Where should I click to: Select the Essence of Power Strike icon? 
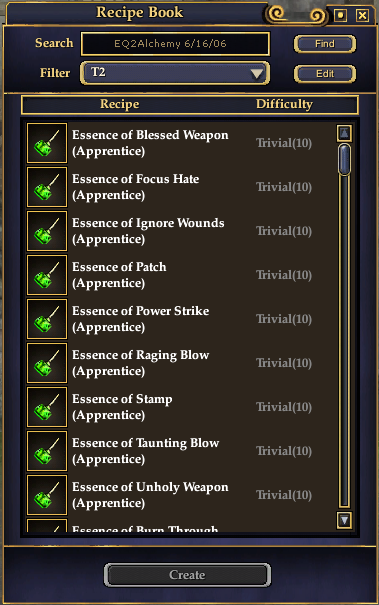(x=47, y=319)
